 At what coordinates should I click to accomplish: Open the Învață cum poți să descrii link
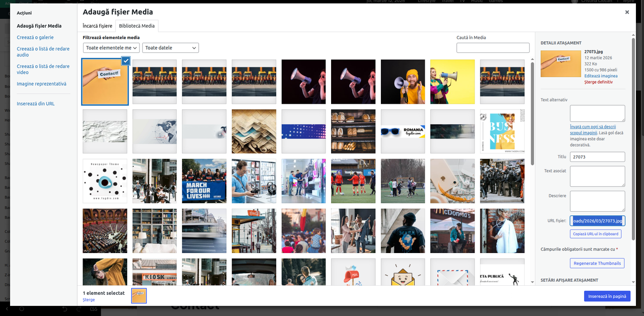click(593, 129)
